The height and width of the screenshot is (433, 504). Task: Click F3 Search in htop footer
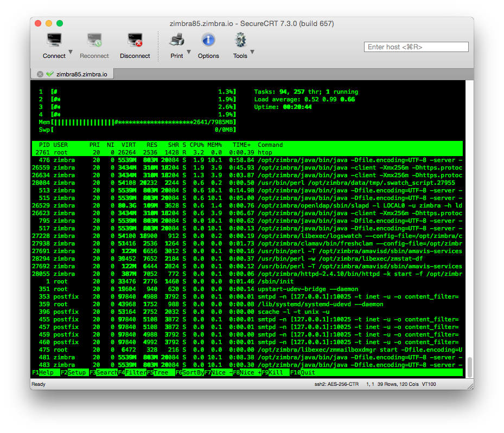point(104,372)
